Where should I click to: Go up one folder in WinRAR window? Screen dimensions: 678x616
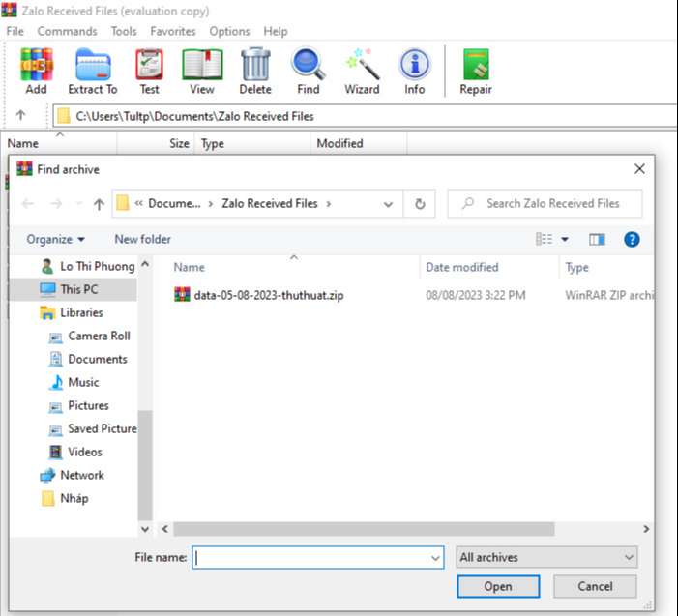[x=20, y=115]
